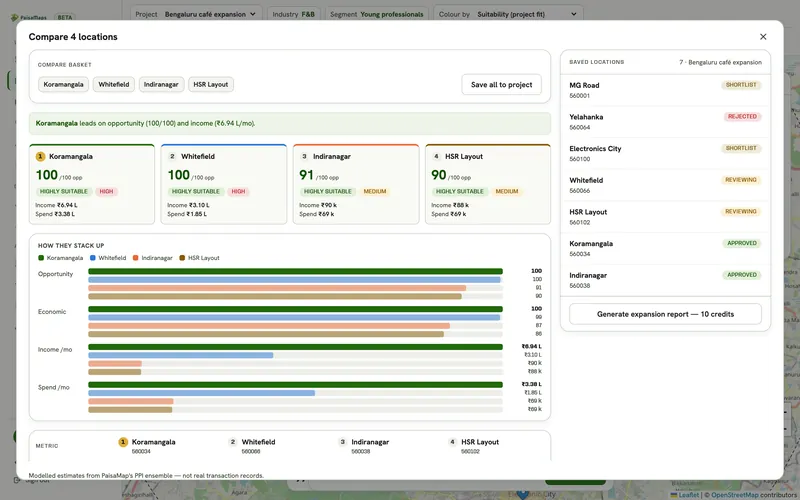Screen dimensions: 800x500
Task: Click Indiranagar orange Economic bar
Action: (269, 326)
